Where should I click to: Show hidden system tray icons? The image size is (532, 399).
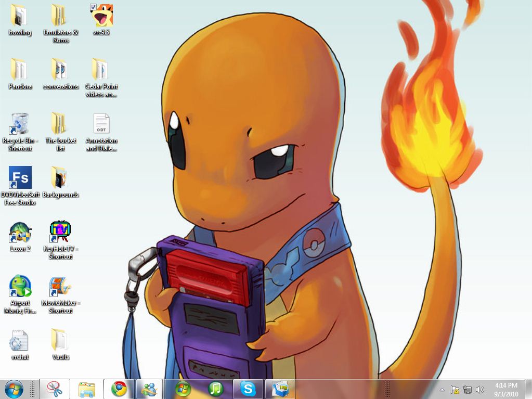442,390
